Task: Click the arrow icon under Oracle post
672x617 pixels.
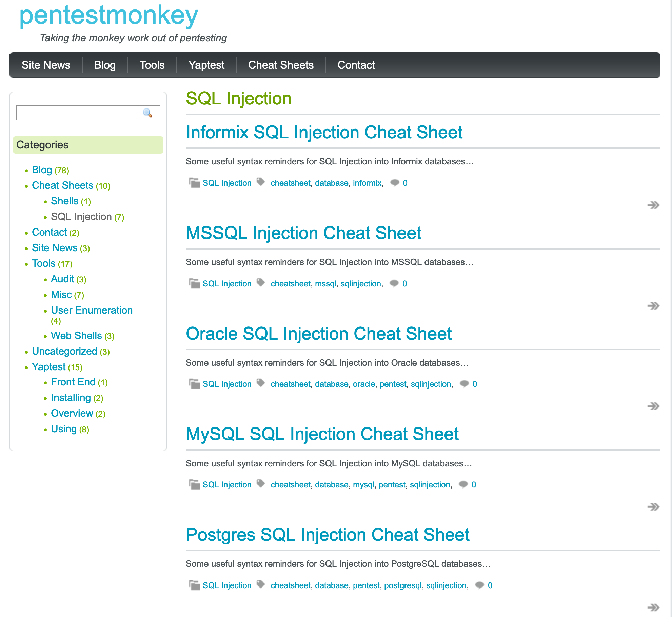Action: click(653, 406)
